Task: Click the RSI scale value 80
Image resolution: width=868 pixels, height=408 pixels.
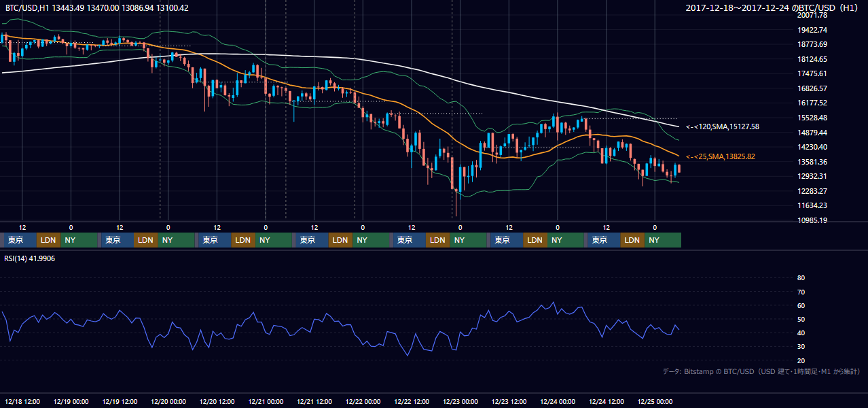Action: coord(801,278)
